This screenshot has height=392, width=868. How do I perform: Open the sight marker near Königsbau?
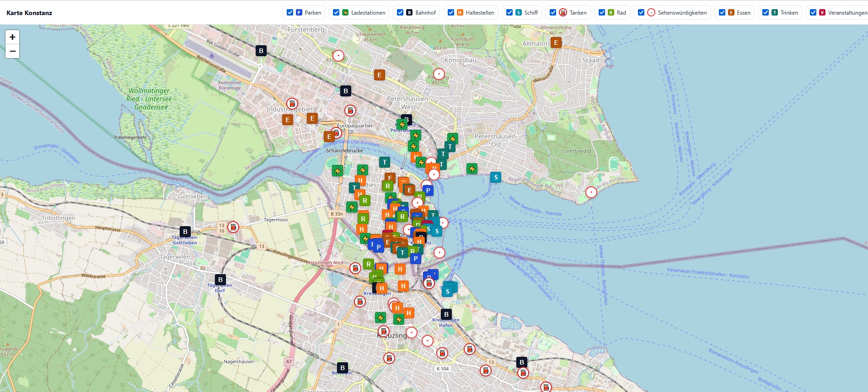coord(439,74)
